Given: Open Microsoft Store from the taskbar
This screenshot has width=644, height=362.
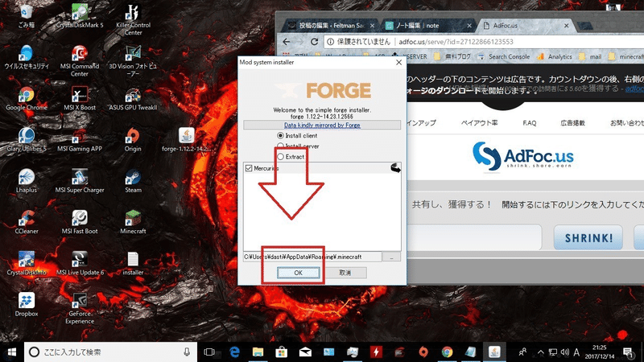Looking at the screenshot, I should 281,352.
